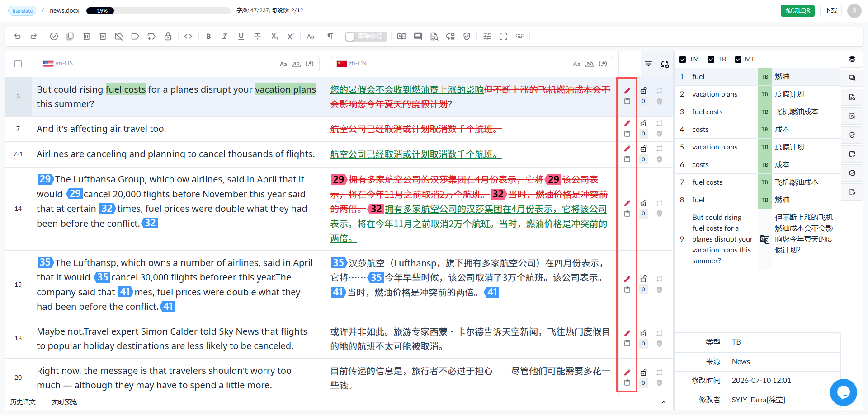Apply strikethrough formatting from the toolbar
This screenshot has width=868, height=415.
[257, 37]
